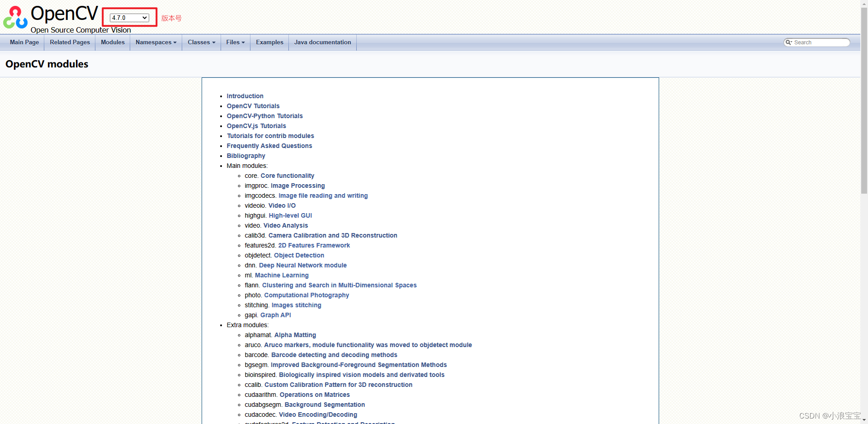
Task: Open the High-level GUI link
Action: point(291,215)
